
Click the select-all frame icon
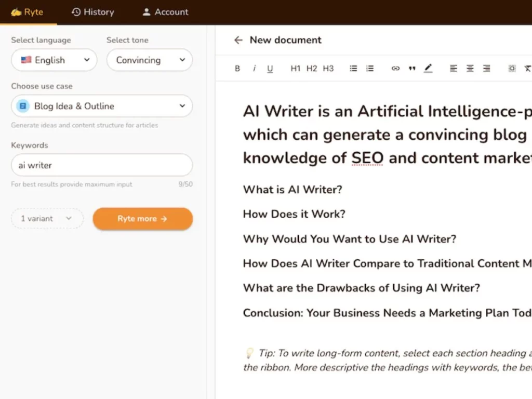coord(512,69)
